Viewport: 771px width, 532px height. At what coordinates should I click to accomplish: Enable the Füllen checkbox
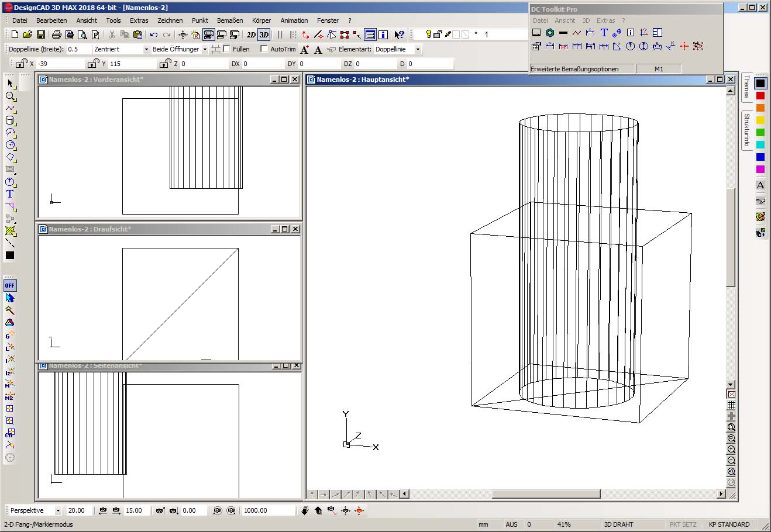(x=227, y=49)
